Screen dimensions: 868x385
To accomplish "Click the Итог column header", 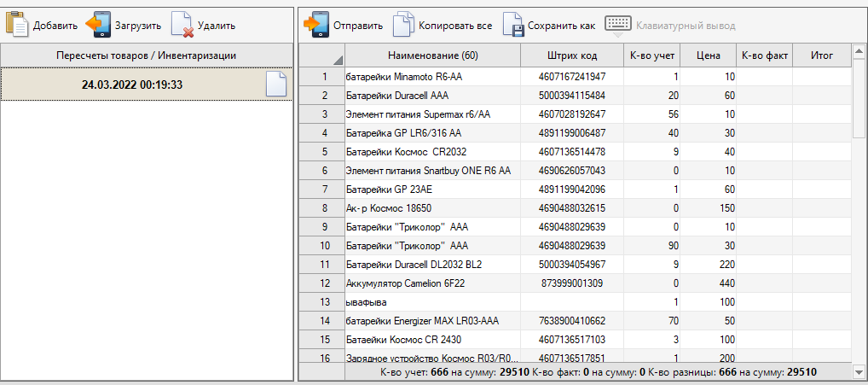I will (x=822, y=55).
